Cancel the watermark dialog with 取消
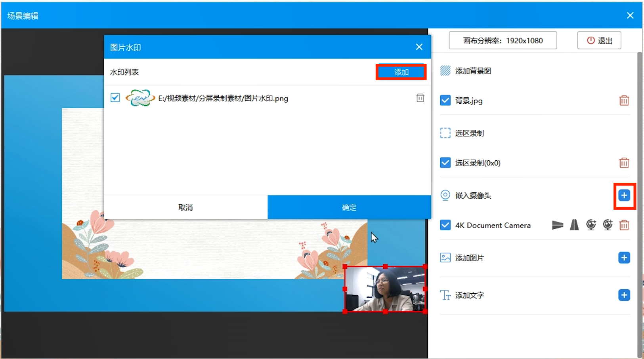 [185, 207]
